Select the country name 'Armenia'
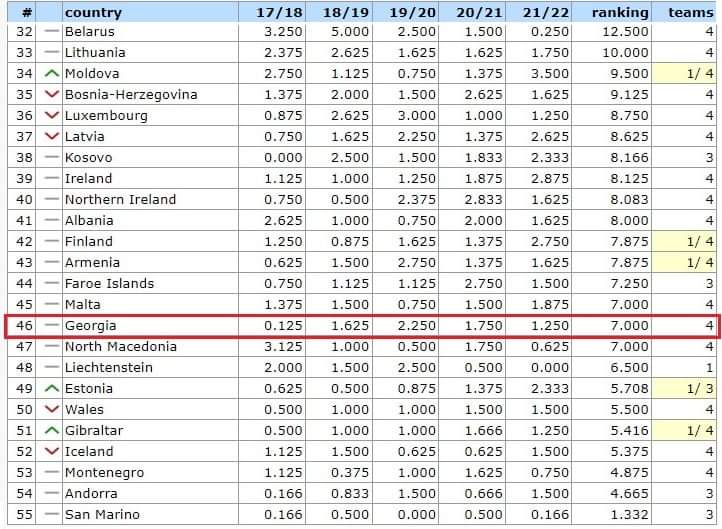Image resolution: width=722 pixels, height=529 pixels. pyautogui.click(x=93, y=262)
